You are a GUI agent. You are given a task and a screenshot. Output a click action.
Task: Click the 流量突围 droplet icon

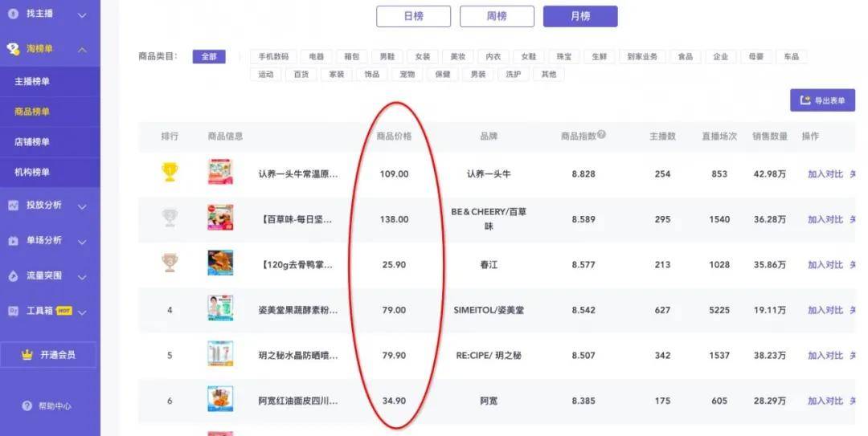14,276
